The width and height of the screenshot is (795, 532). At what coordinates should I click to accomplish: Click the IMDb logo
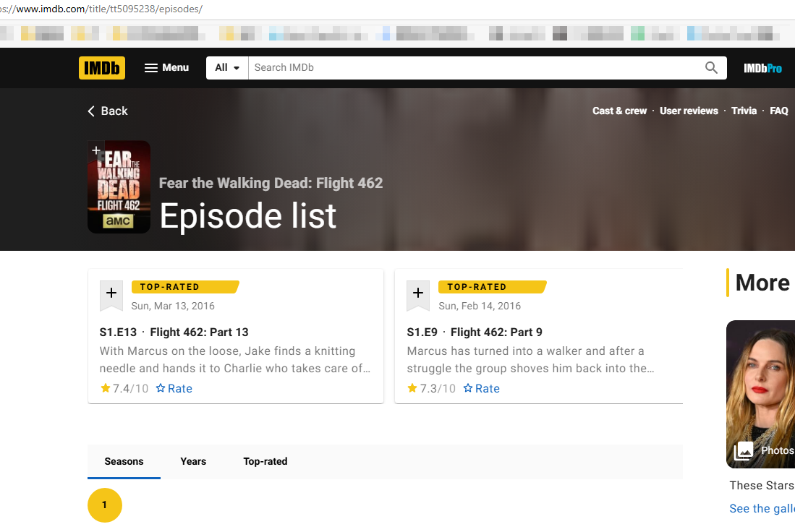(102, 68)
